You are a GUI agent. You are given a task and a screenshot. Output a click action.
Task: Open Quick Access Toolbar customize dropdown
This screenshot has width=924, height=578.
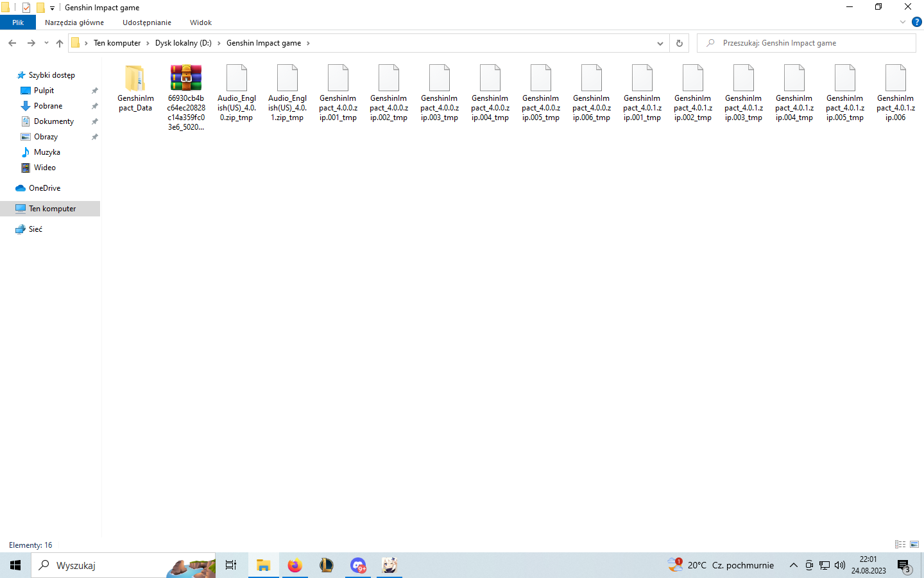point(52,8)
